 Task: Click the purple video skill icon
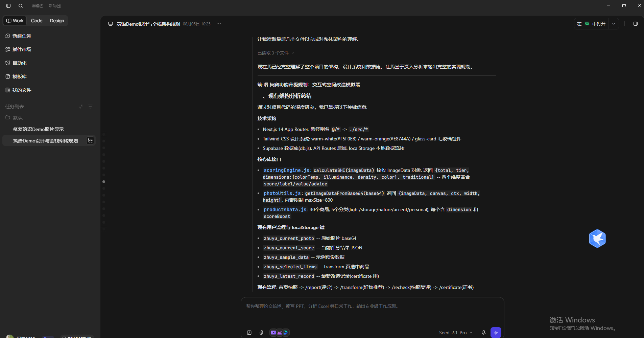pyautogui.click(x=273, y=333)
